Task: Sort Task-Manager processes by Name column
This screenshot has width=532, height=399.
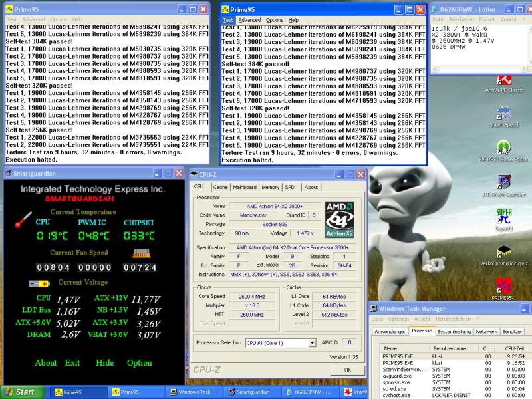Action: click(404, 348)
